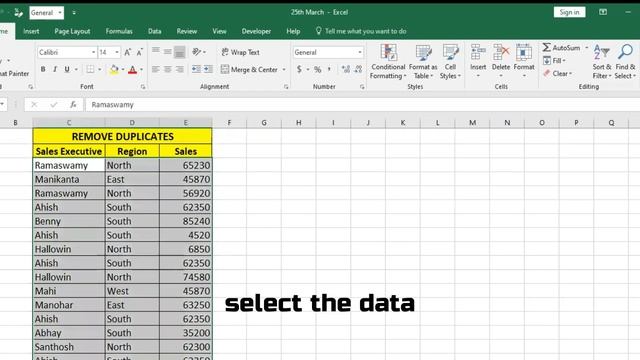
Task: Open Clear options
Action: pos(558,73)
